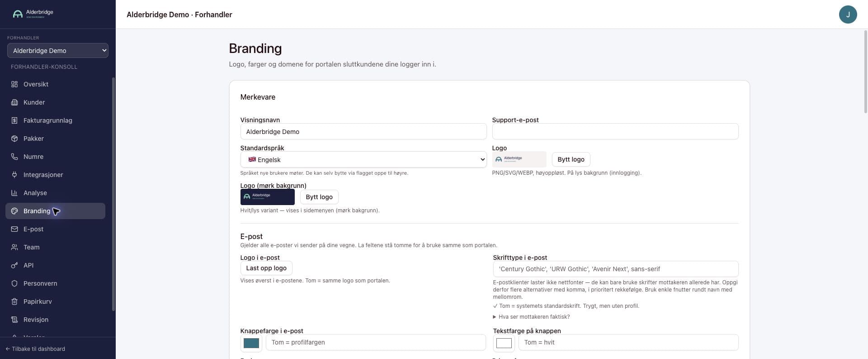Click the API key icon
The height and width of the screenshot is (359, 868).
(14, 265)
